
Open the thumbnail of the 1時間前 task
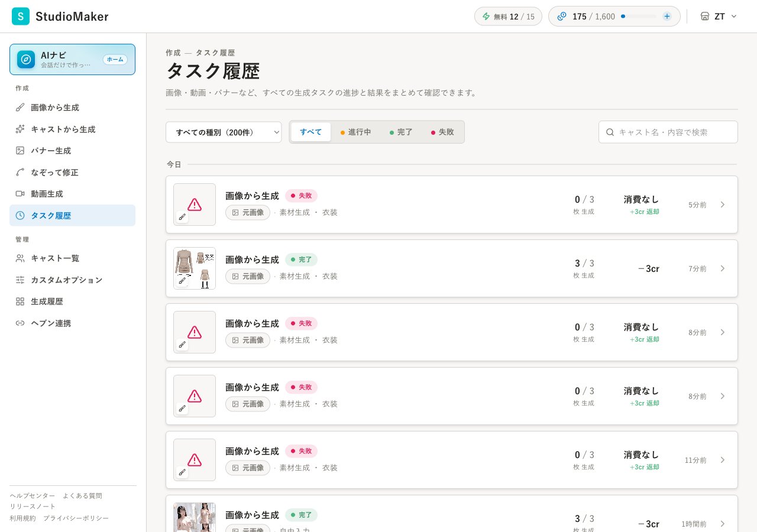pyautogui.click(x=195, y=517)
